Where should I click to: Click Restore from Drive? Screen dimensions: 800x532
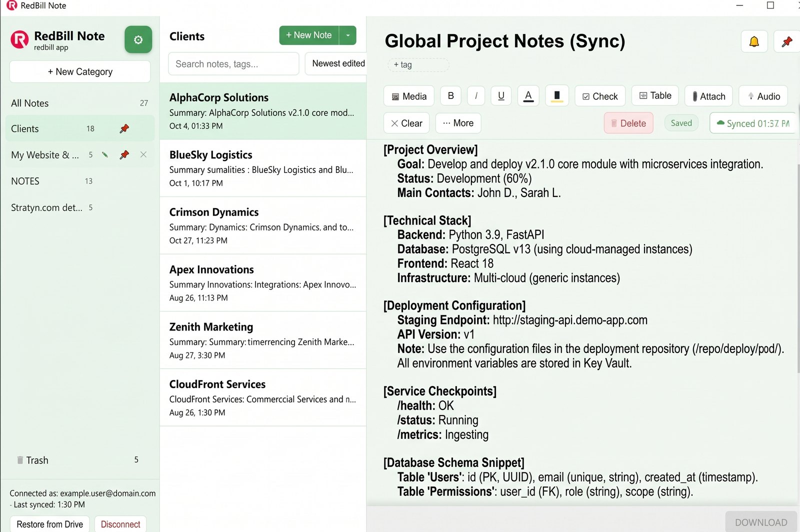tap(49, 524)
